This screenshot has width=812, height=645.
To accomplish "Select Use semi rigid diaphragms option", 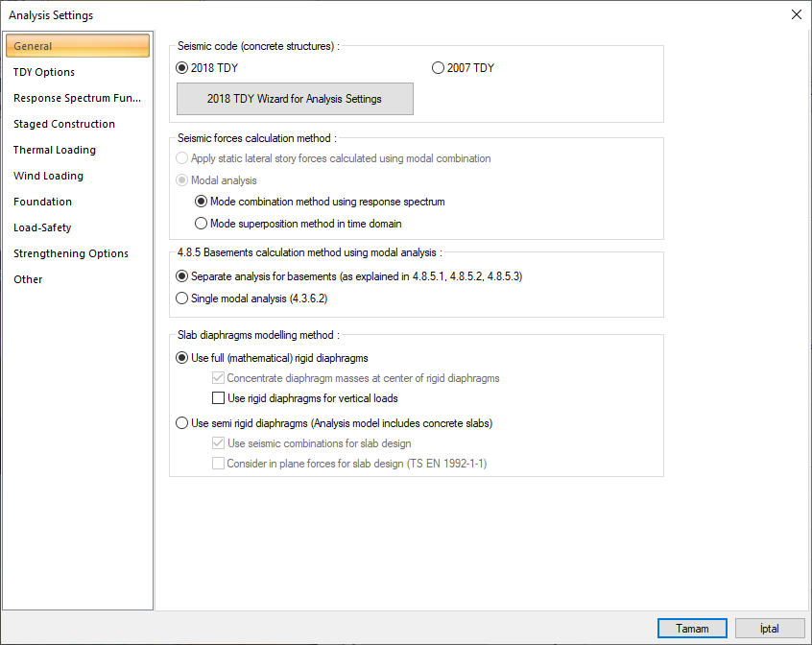I will (x=334, y=423).
